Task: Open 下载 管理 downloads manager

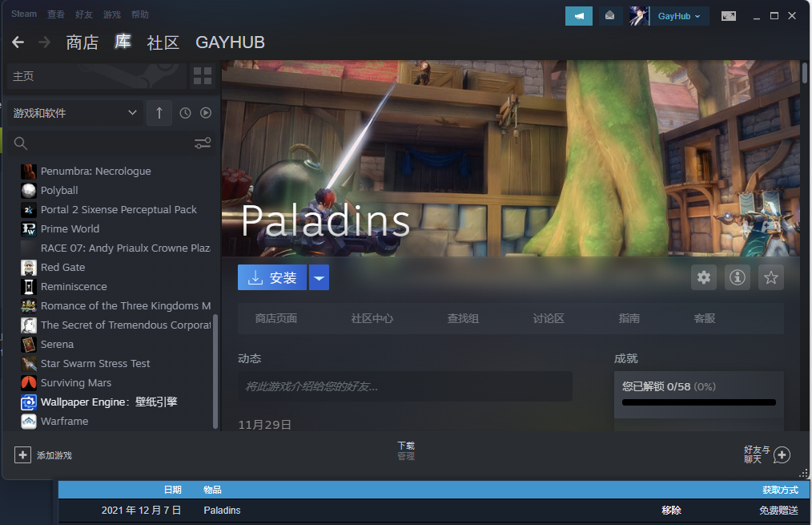Action: tap(406, 450)
